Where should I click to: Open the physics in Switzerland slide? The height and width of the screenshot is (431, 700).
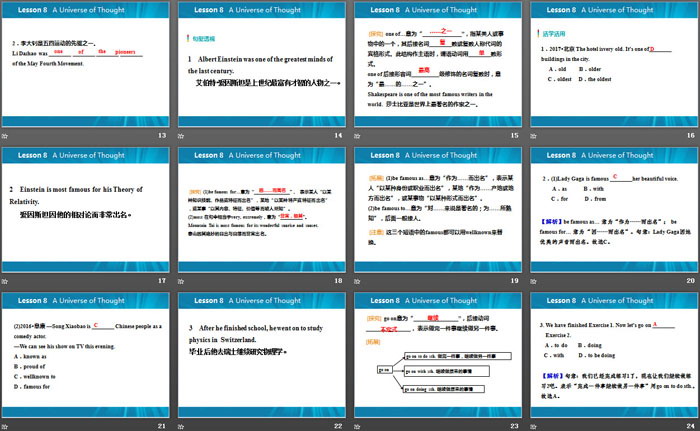pos(262,354)
